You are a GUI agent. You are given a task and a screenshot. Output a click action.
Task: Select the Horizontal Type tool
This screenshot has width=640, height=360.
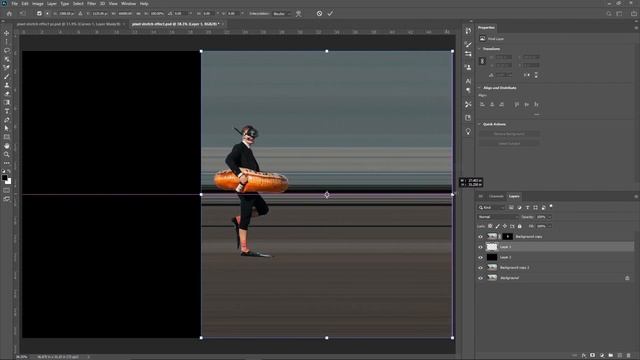coord(7,111)
